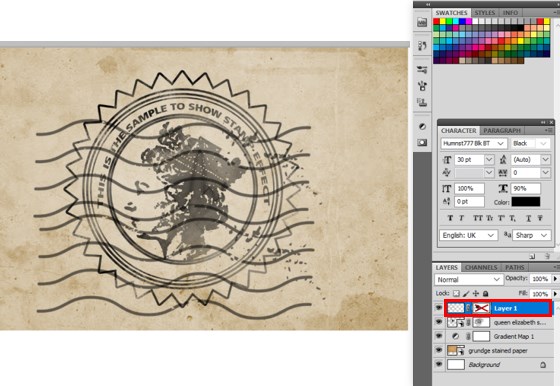
Task: Click the Background layer thumbnail
Action: (456, 365)
